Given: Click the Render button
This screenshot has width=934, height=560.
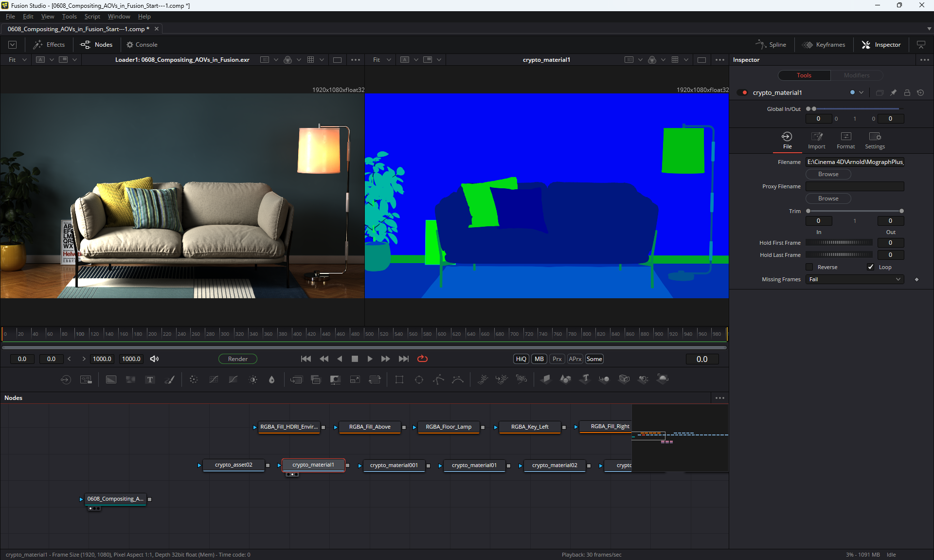Looking at the screenshot, I should [238, 359].
